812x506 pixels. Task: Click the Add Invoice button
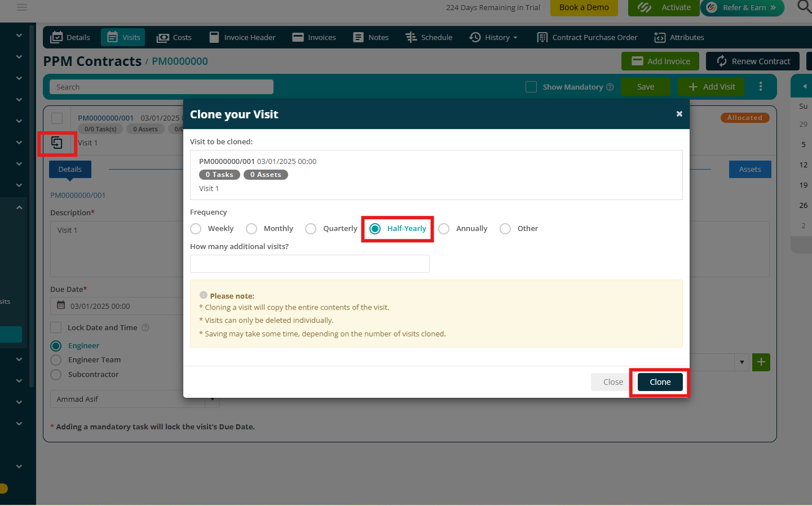[x=660, y=61]
